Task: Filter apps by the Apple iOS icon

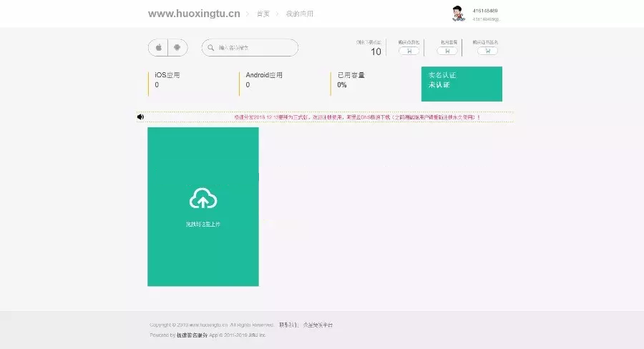Action: click(158, 48)
